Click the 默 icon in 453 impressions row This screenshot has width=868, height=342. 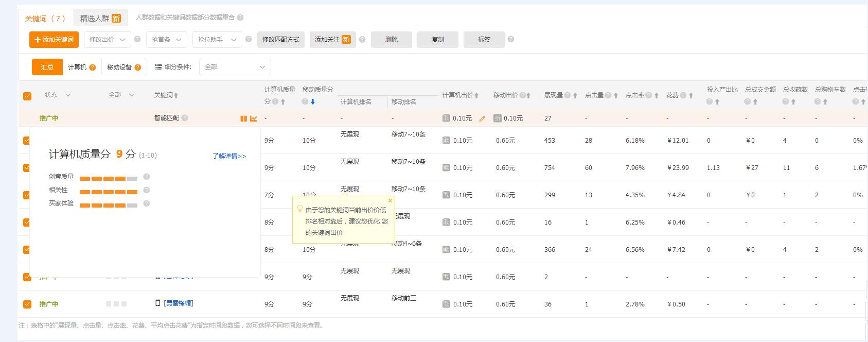point(446,141)
